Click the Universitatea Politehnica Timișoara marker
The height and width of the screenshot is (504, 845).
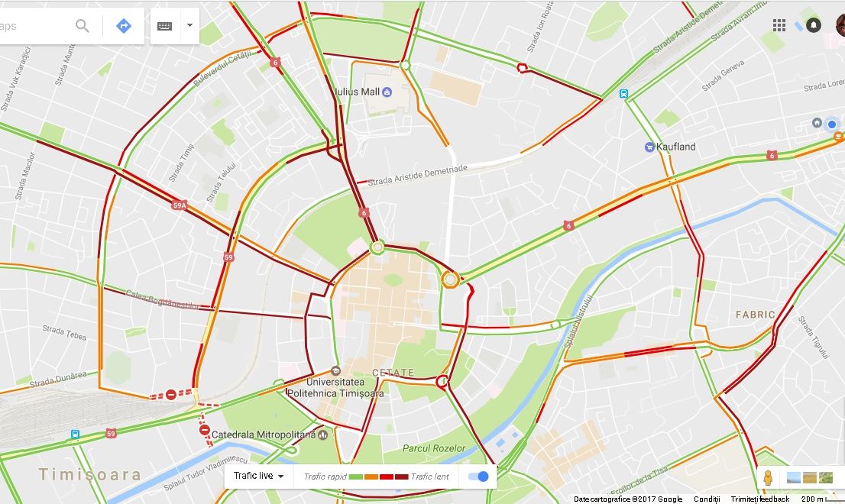pyautogui.click(x=335, y=371)
